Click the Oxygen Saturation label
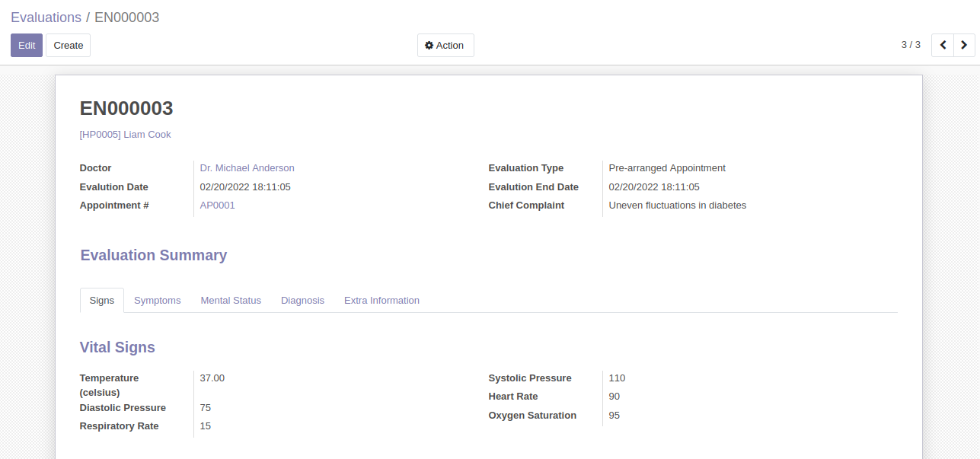The height and width of the screenshot is (459, 980). tap(532, 416)
